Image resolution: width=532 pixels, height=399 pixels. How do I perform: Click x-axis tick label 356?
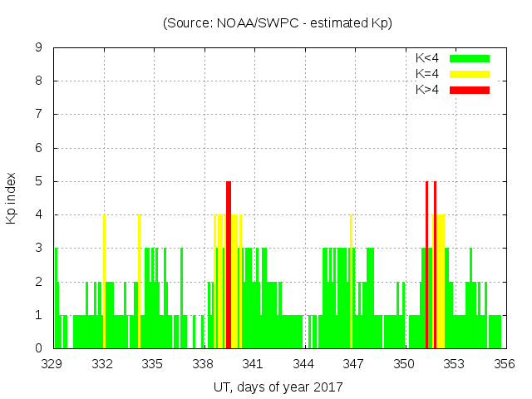pos(504,364)
